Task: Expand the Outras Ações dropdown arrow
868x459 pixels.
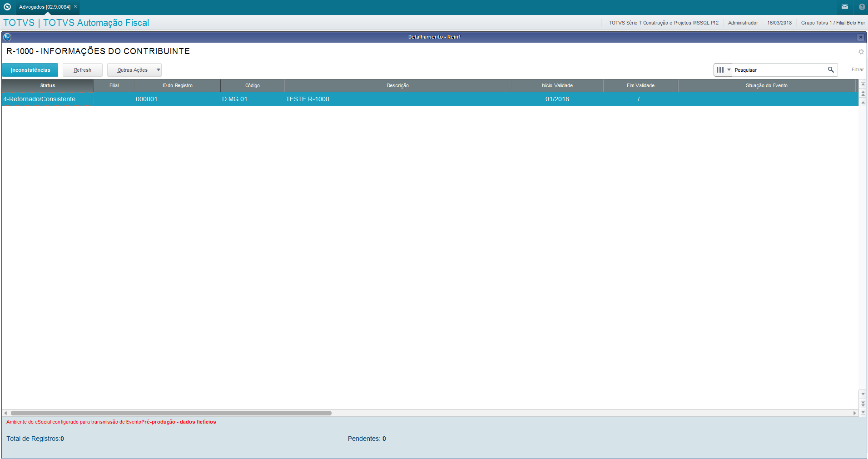Action: click(158, 70)
